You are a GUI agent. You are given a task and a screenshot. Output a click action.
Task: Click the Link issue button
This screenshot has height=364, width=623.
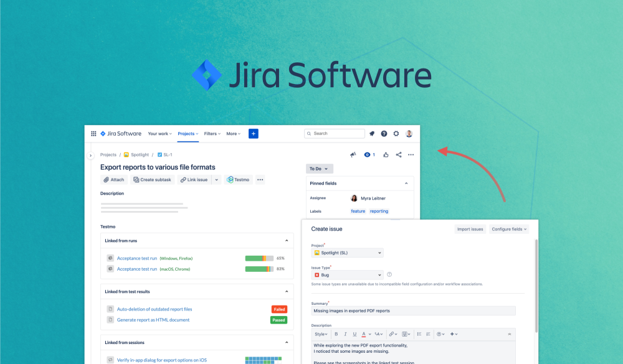click(x=194, y=180)
